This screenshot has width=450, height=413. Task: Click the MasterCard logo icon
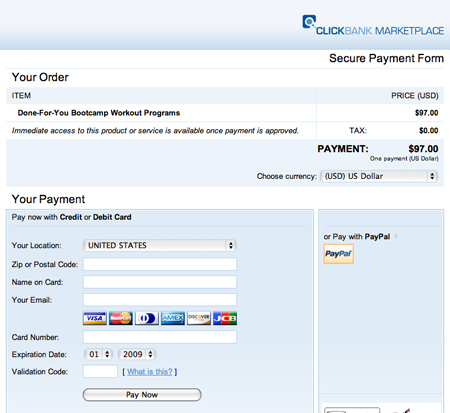point(121,318)
